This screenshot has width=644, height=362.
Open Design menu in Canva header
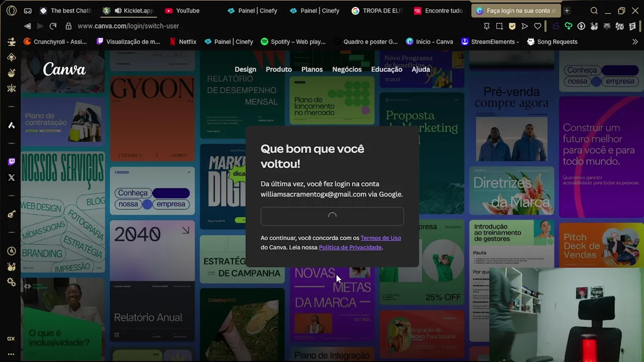(246, 69)
